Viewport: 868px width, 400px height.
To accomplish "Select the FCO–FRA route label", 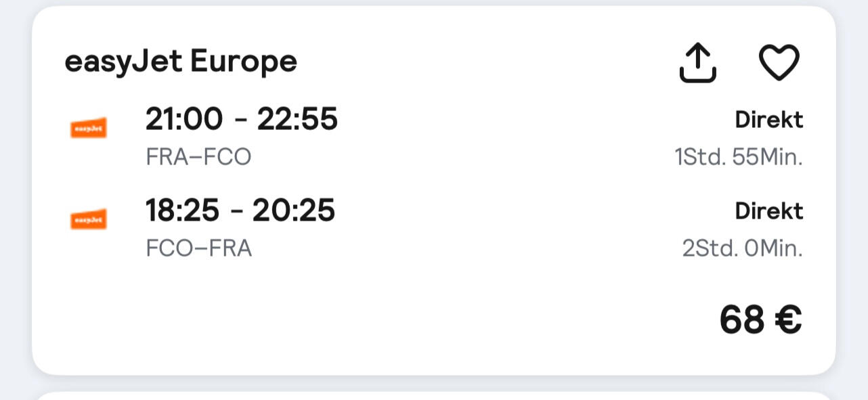I will [198, 248].
